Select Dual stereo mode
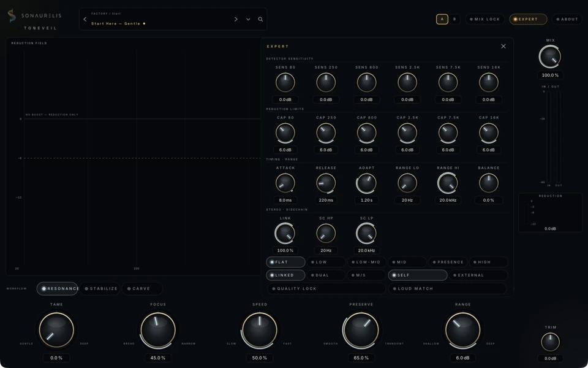The image size is (588, 368). (326, 275)
